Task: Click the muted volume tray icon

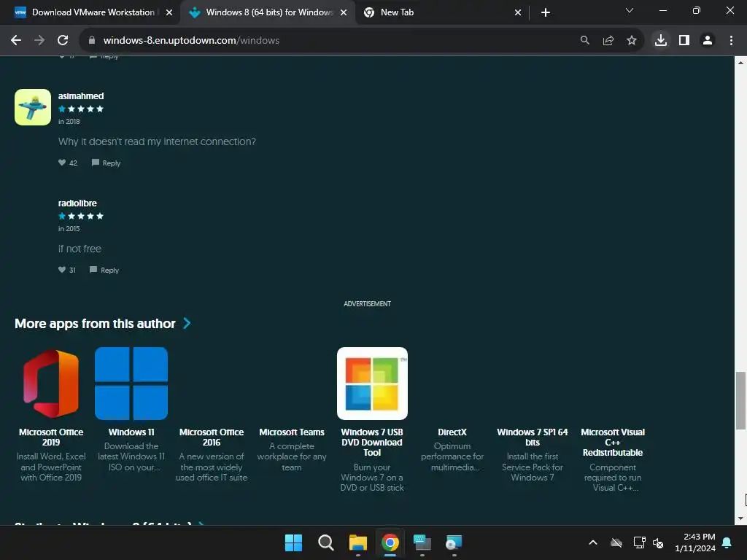Action: [x=658, y=542]
